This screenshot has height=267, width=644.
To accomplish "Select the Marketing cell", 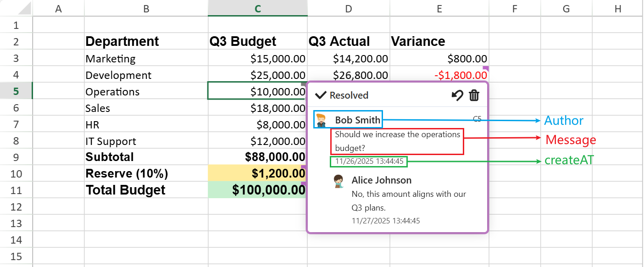I will [x=111, y=59].
